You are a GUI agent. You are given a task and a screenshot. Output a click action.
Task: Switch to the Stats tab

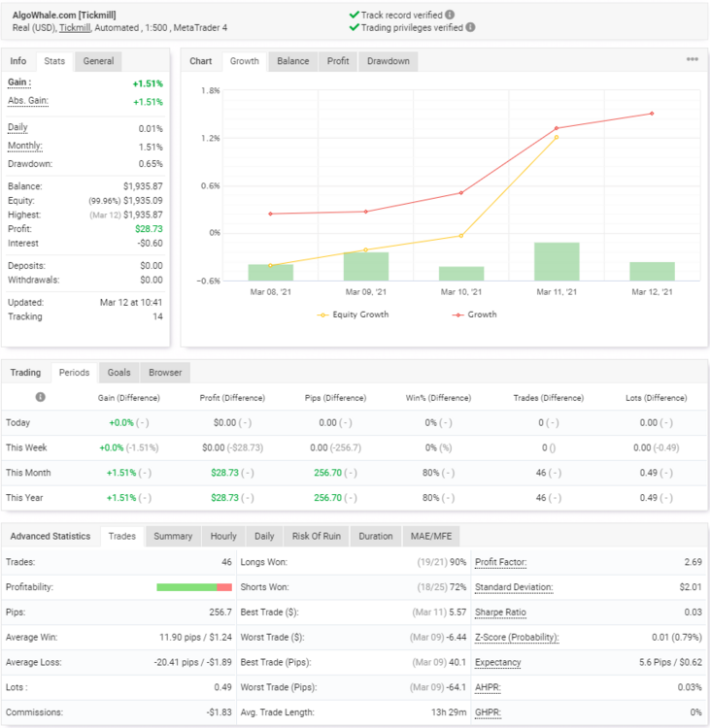click(54, 61)
